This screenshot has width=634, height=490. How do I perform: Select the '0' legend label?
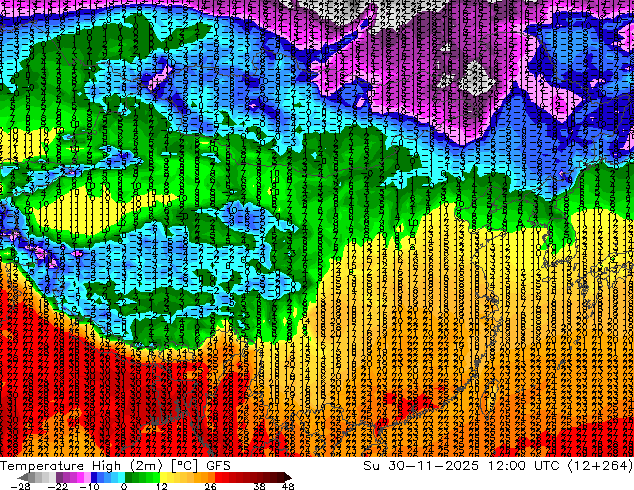point(124,486)
